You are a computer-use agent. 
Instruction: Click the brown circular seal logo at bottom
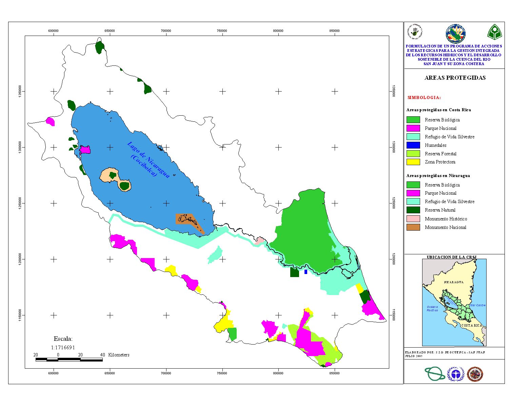coord(475,374)
